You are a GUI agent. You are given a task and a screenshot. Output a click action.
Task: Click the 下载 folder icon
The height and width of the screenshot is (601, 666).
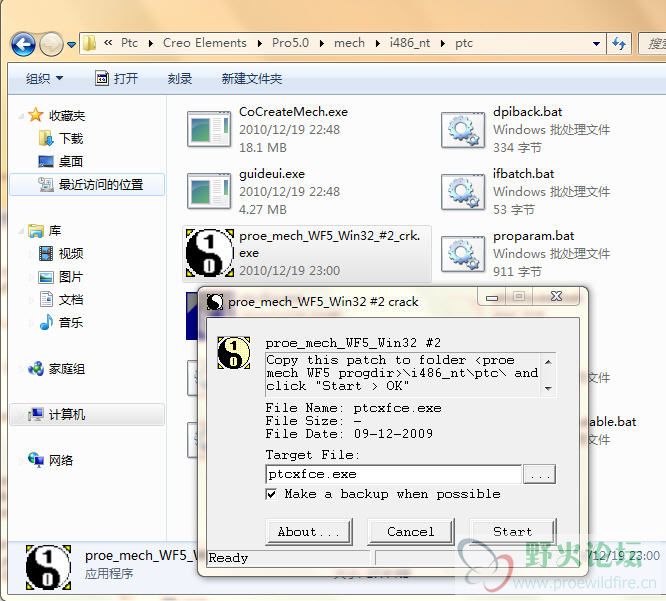45,138
